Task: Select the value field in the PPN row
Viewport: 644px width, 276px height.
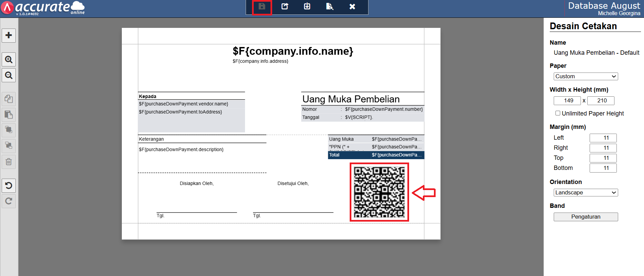Action: click(x=397, y=147)
